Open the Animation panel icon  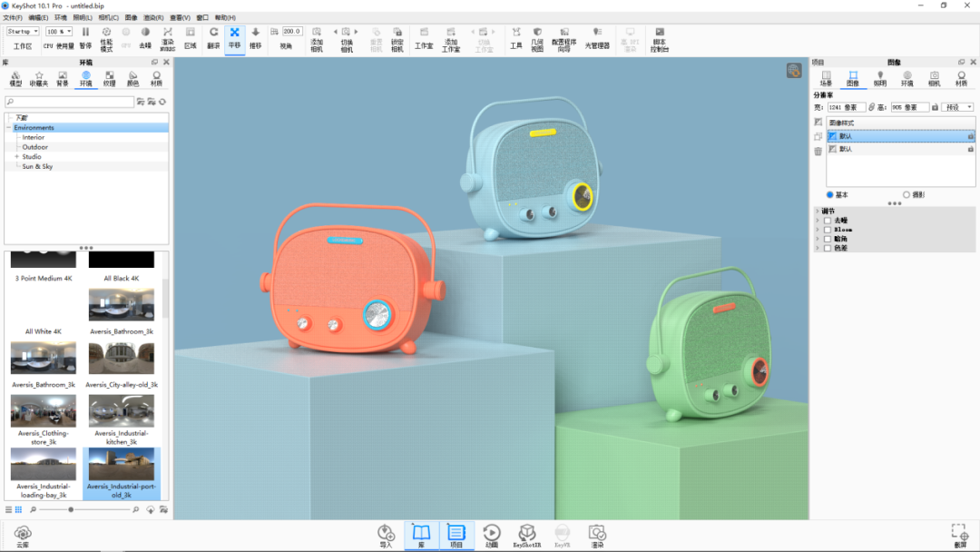pyautogui.click(x=491, y=536)
